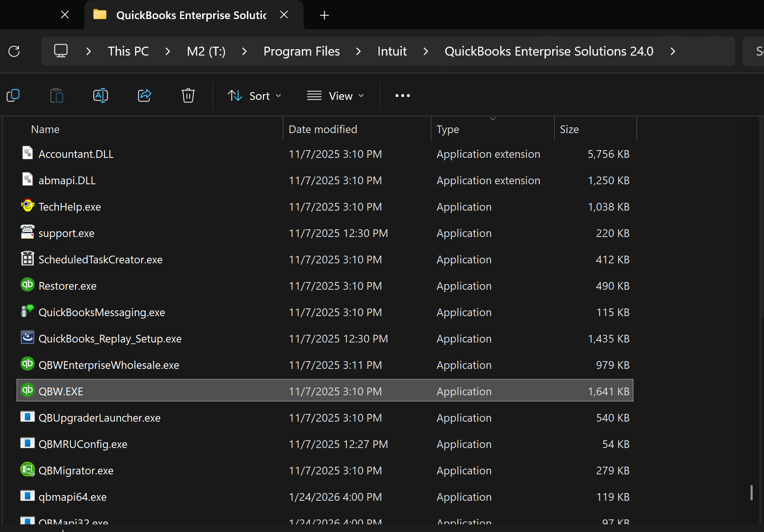The width and height of the screenshot is (764, 532).
Task: Click the QBUpgraderLauncher.exe icon
Action: tap(28, 417)
